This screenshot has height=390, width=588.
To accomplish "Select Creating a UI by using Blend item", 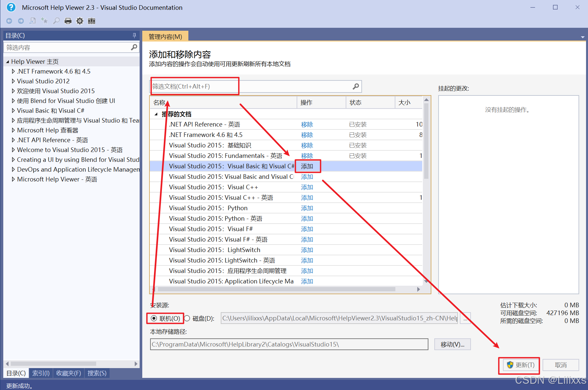I will coord(78,160).
